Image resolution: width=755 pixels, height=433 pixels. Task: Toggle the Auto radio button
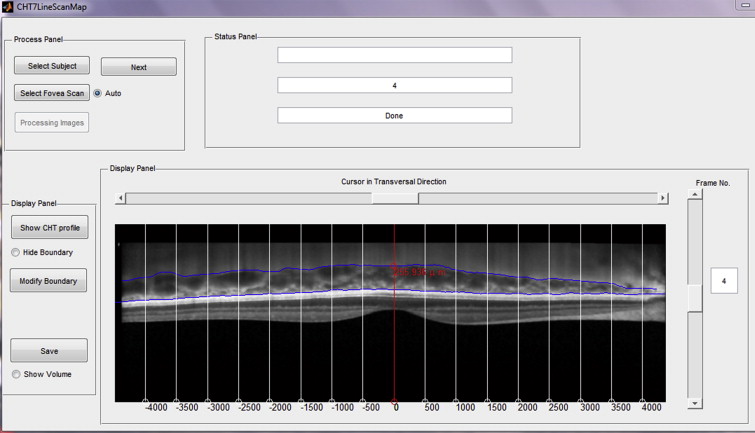[98, 93]
